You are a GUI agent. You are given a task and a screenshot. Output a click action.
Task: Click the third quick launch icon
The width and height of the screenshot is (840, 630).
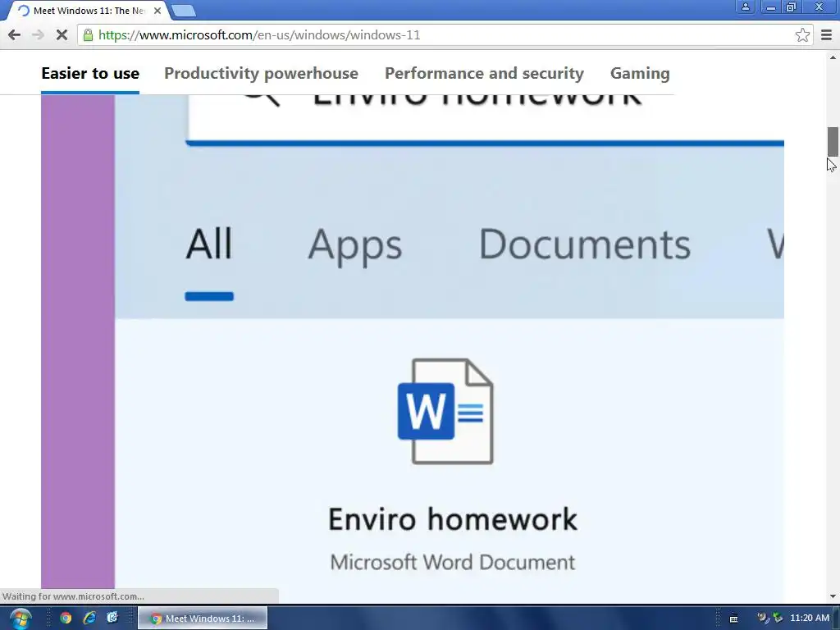112,619
